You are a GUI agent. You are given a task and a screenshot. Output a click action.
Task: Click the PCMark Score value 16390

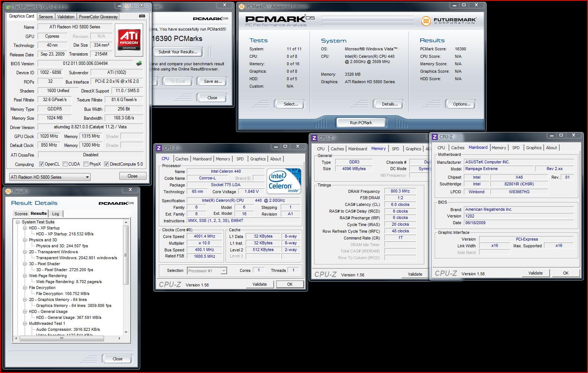tap(460, 49)
